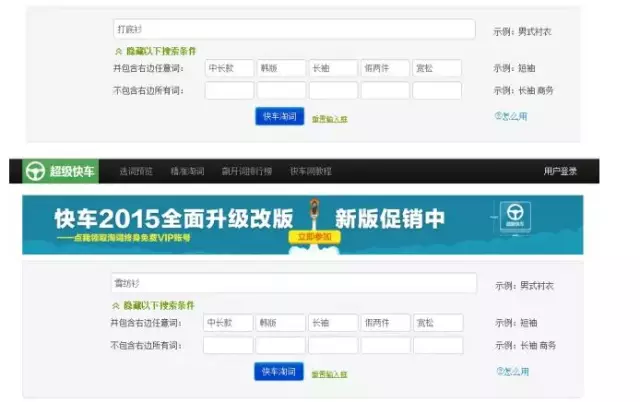The image size is (640, 402).
Task: Click the 并包含右边任意词 label in 雪纺衫 panel
Action: pyautogui.click(x=146, y=323)
